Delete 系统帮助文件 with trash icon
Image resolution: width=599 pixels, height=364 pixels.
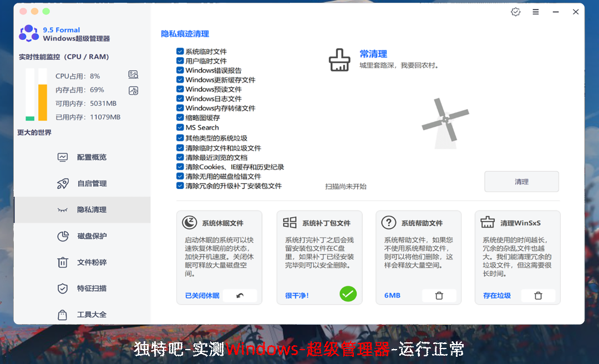point(439,296)
